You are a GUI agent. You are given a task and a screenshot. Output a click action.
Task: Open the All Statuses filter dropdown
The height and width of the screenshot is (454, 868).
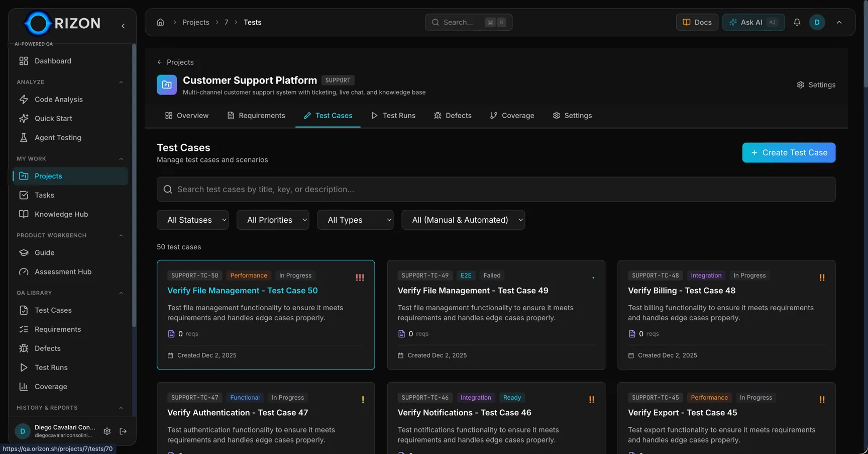(x=192, y=220)
